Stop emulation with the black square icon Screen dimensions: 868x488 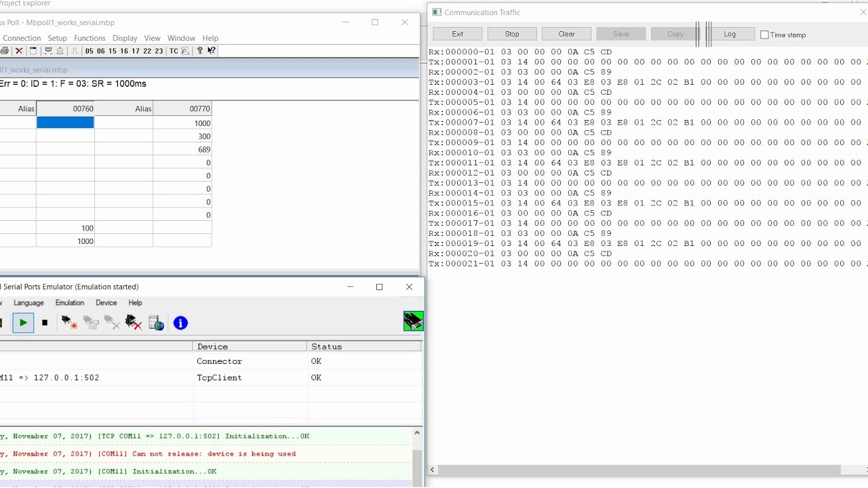(x=45, y=323)
